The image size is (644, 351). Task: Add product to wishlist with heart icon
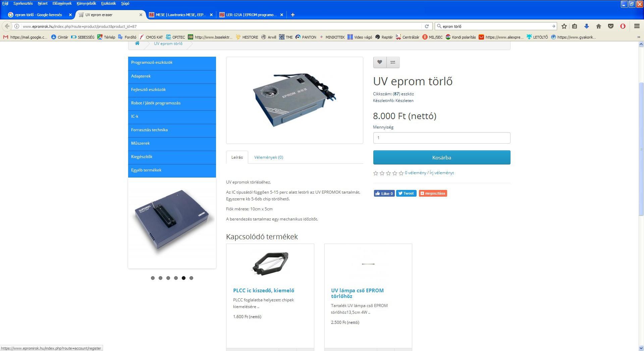point(380,62)
